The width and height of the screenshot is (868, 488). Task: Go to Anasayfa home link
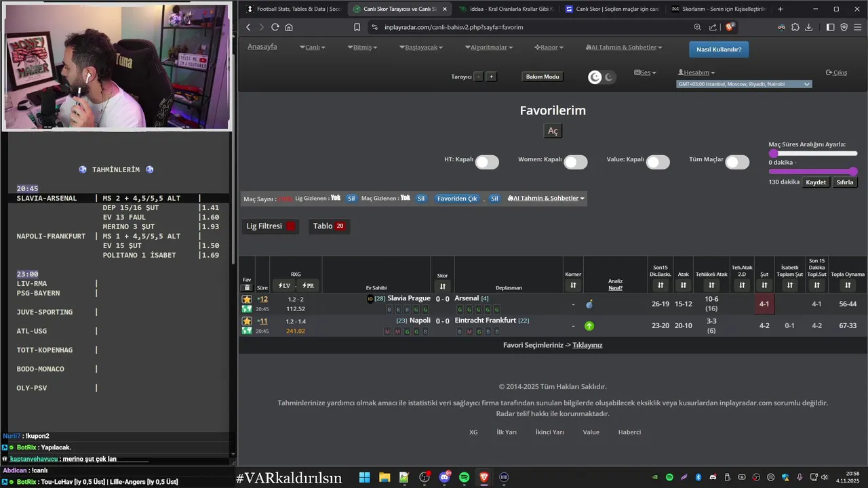262,47
